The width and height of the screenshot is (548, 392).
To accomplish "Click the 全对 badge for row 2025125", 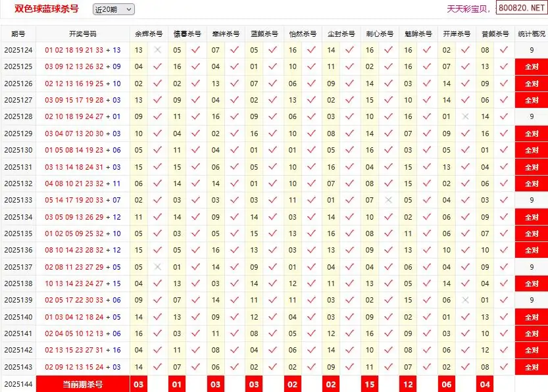I will tap(532, 66).
